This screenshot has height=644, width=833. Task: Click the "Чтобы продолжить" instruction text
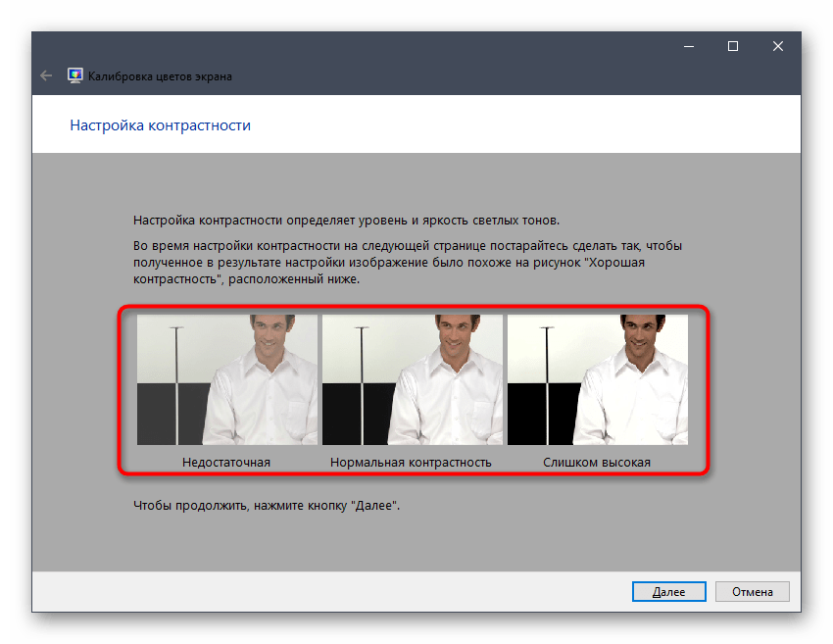[x=268, y=507]
